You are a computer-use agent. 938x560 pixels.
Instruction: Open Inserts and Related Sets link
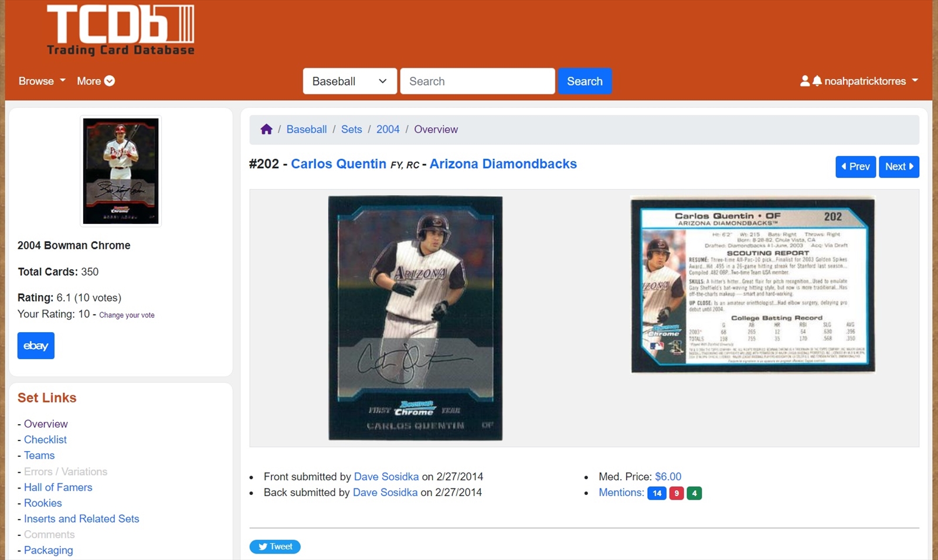pos(81,518)
